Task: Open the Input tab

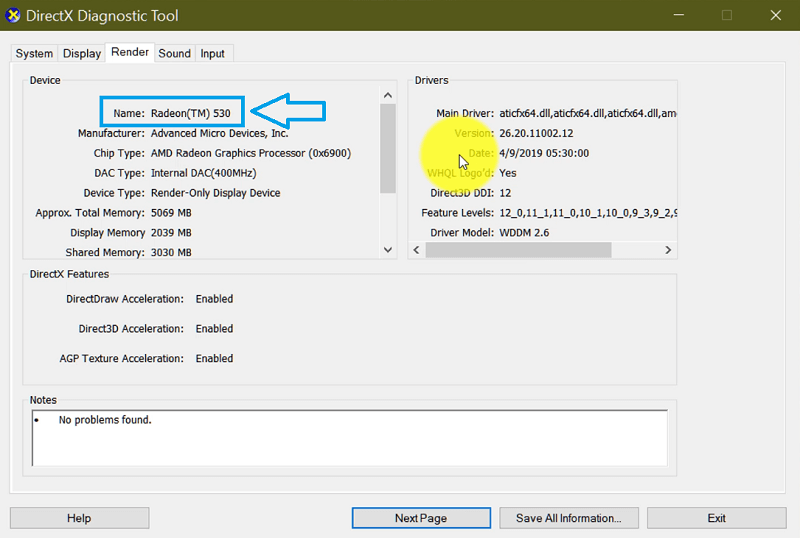Action: pos(212,54)
